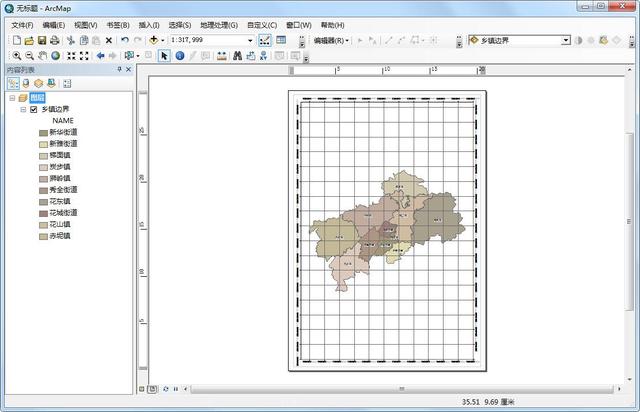Collapse the 乡镇边界 layer legend
This screenshot has height=412, width=640.
pos(23,109)
